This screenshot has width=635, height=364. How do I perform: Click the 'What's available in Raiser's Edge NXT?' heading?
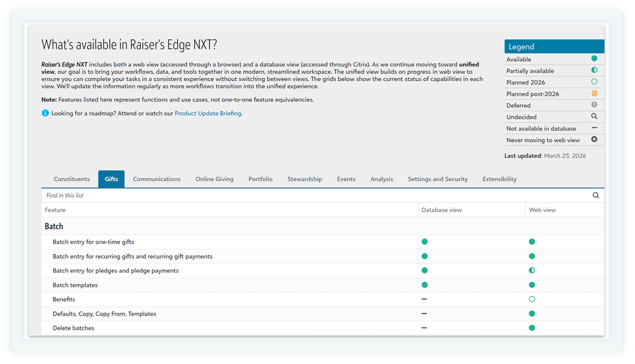coord(129,44)
